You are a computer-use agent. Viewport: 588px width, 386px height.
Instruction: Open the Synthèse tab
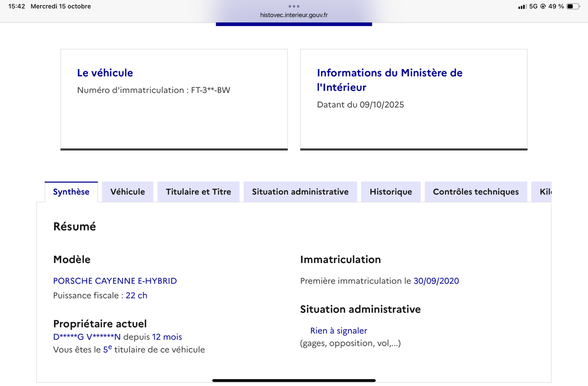click(71, 192)
